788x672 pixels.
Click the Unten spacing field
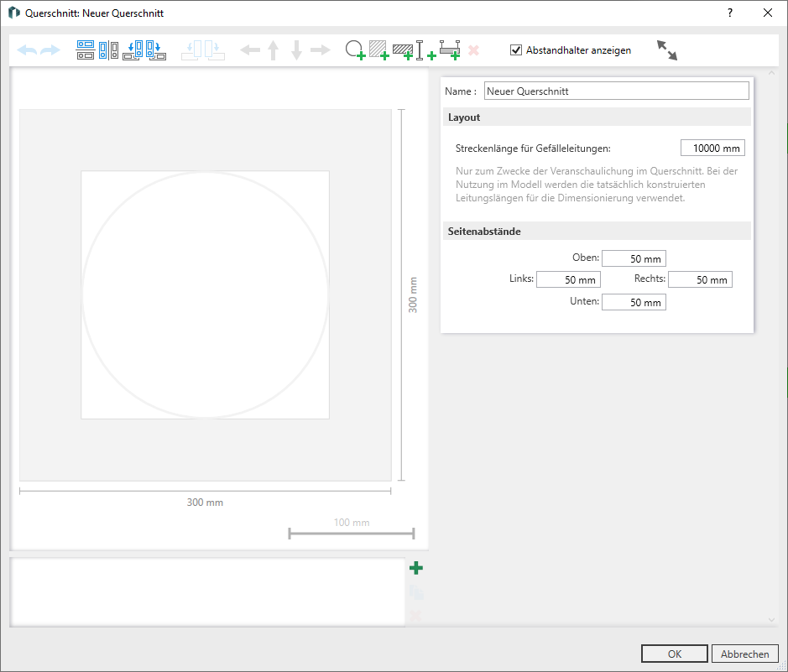pos(634,302)
